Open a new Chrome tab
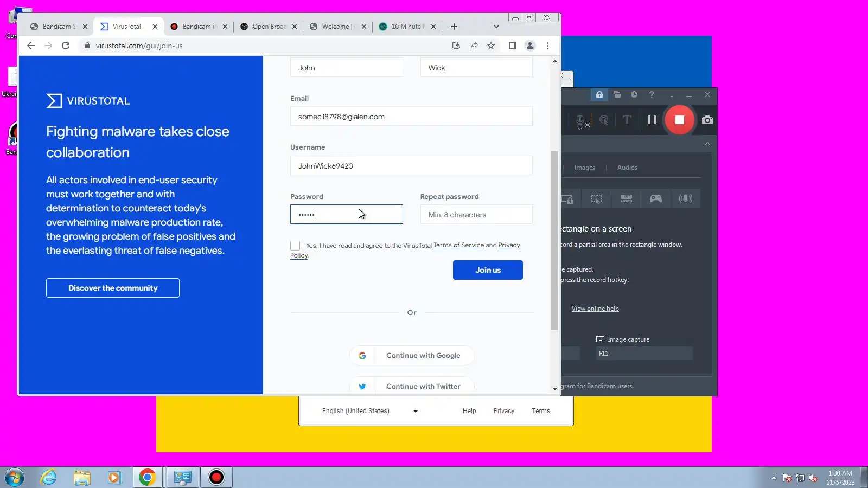This screenshot has width=868, height=488. (x=454, y=27)
